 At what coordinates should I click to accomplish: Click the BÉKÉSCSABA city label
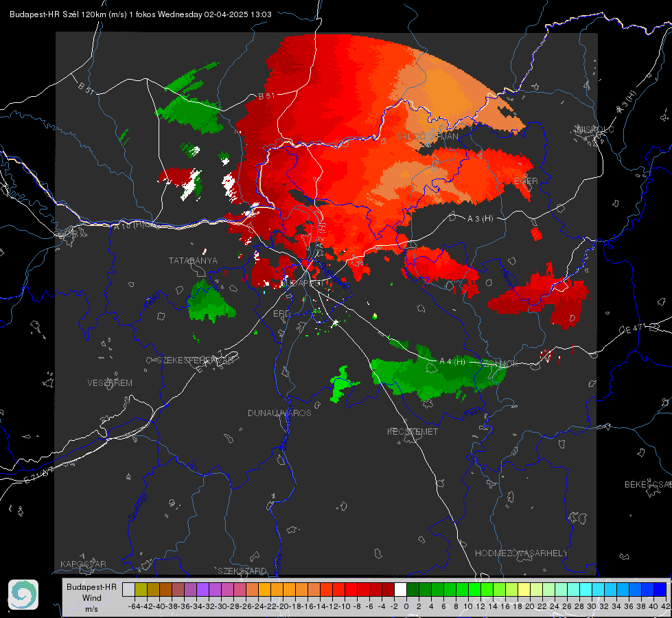click(648, 485)
